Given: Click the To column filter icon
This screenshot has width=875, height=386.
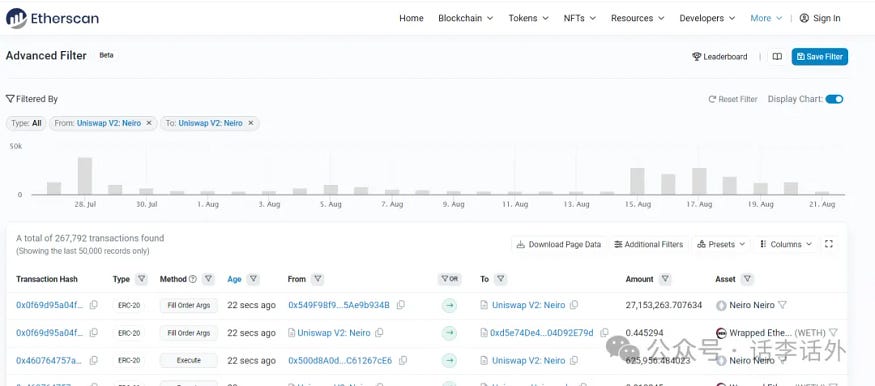Looking at the screenshot, I should (x=501, y=279).
